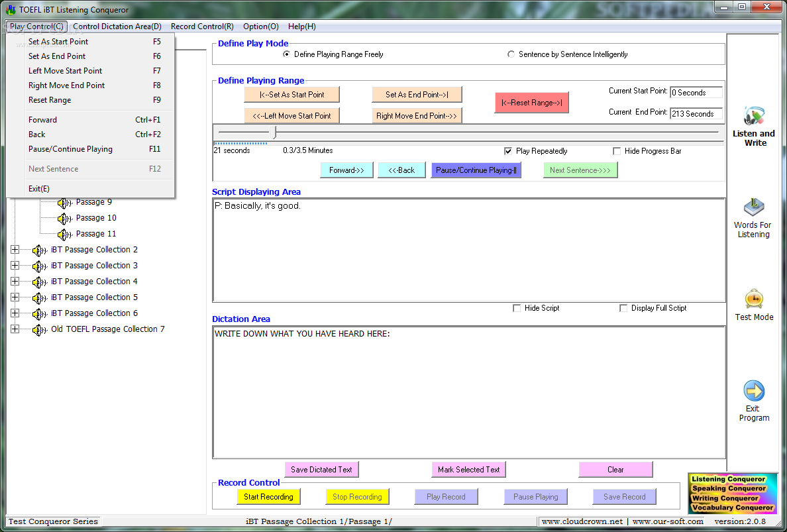Click speaker icon of iBT Passage Collection 3

coord(40,266)
